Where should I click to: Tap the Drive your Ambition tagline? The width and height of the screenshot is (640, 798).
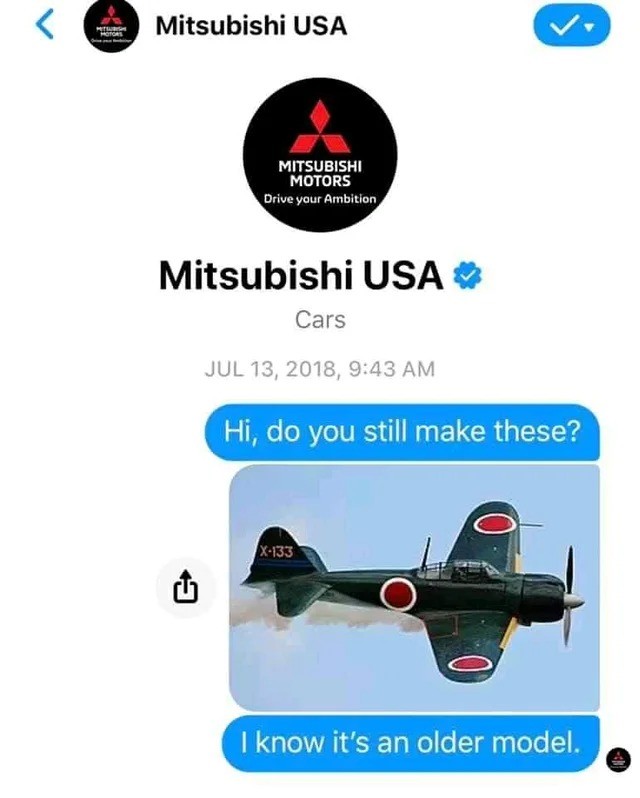320,198
